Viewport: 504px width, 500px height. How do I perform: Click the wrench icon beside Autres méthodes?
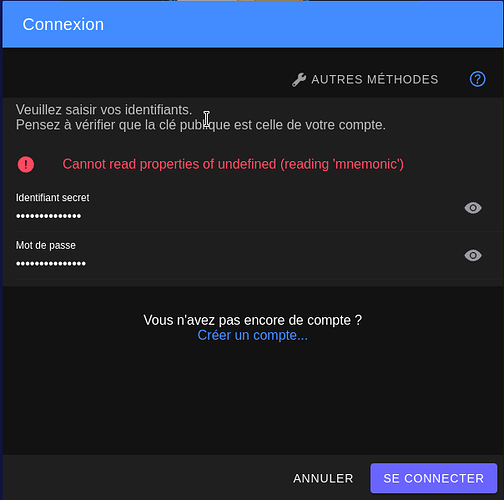(x=299, y=80)
